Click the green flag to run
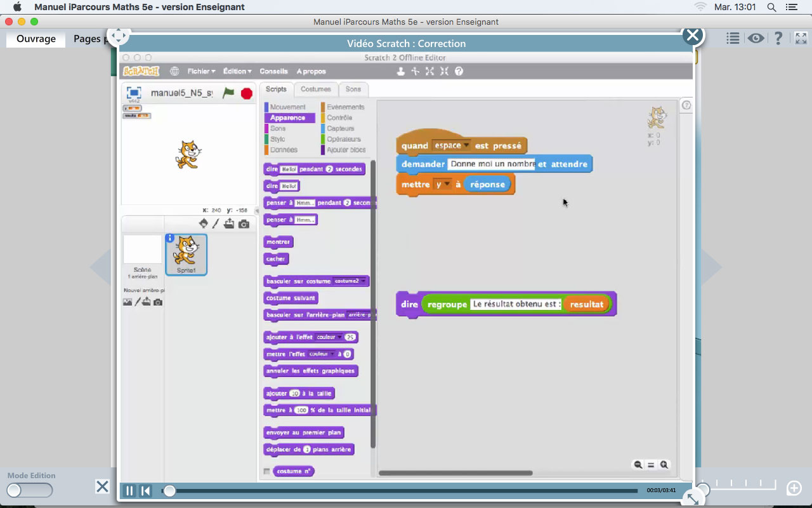812x508 pixels. point(228,93)
